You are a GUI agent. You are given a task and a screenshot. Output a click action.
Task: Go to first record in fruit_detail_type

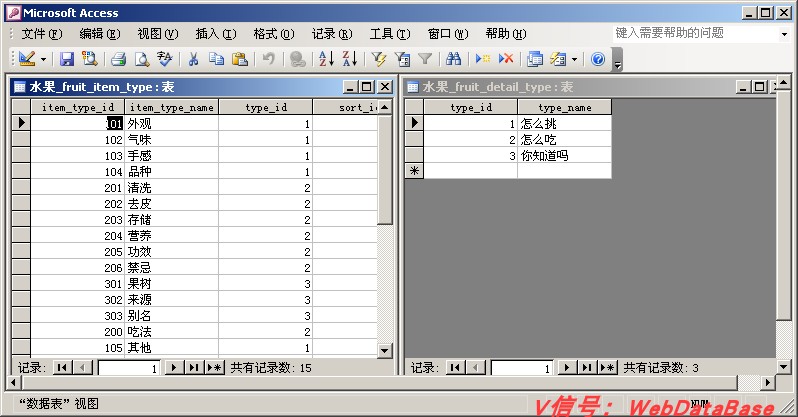[455, 368]
